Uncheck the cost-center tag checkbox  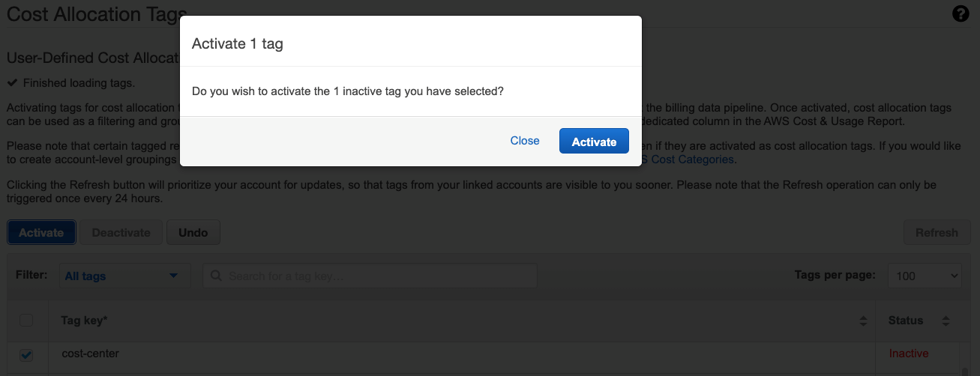(26, 355)
